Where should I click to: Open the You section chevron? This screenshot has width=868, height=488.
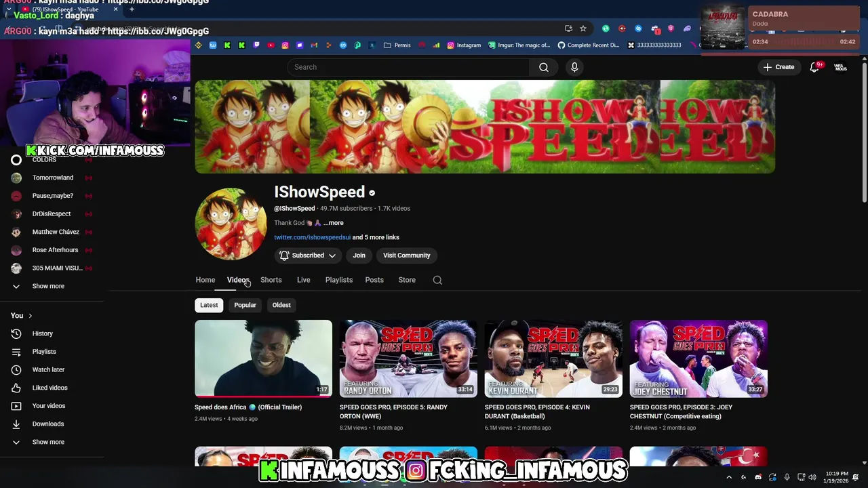click(30, 316)
